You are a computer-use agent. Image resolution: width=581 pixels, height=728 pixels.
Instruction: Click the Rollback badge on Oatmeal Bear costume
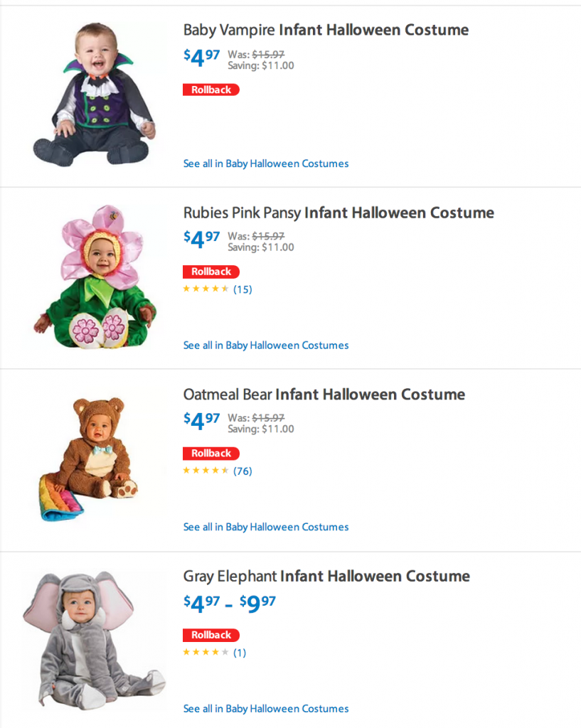coord(211,453)
